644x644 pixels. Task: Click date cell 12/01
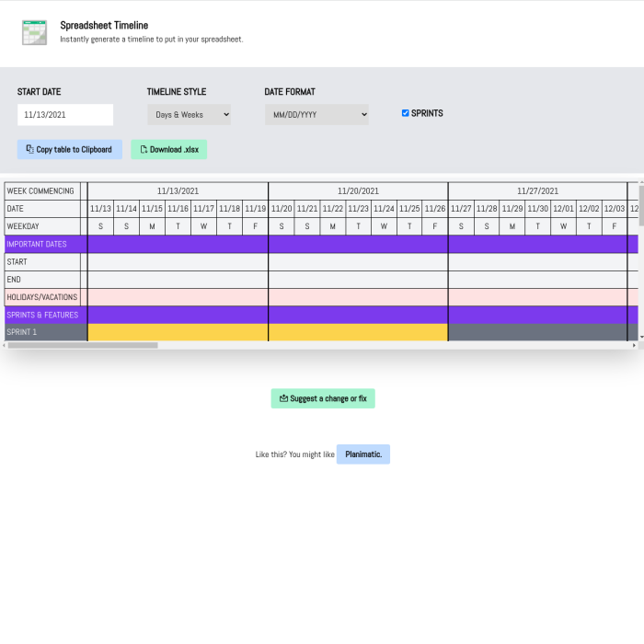(x=563, y=209)
